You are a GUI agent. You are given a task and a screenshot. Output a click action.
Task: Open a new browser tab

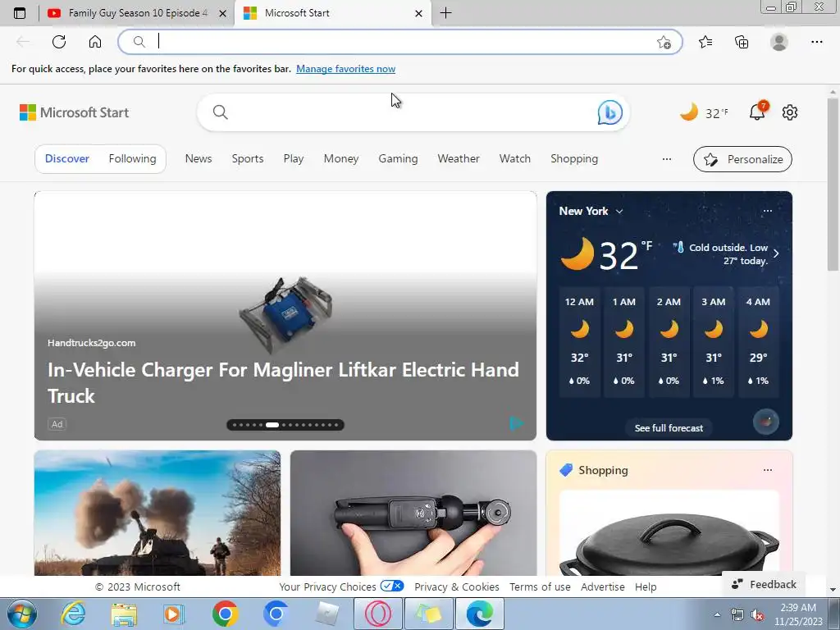[x=445, y=13]
